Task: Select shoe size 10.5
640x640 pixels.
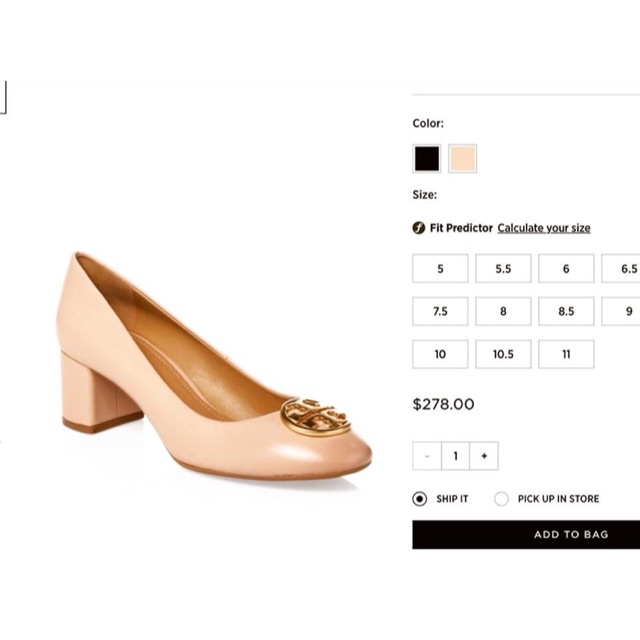Action: (x=503, y=354)
